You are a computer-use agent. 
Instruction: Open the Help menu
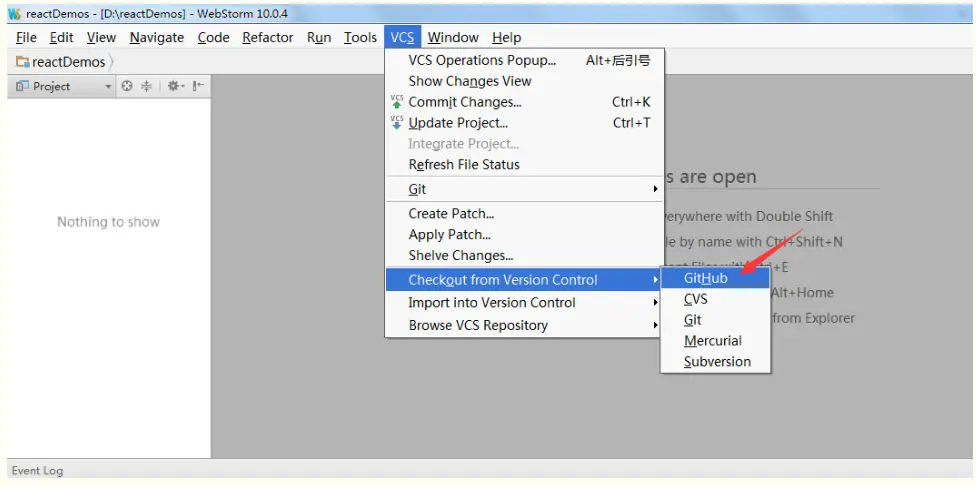point(506,37)
